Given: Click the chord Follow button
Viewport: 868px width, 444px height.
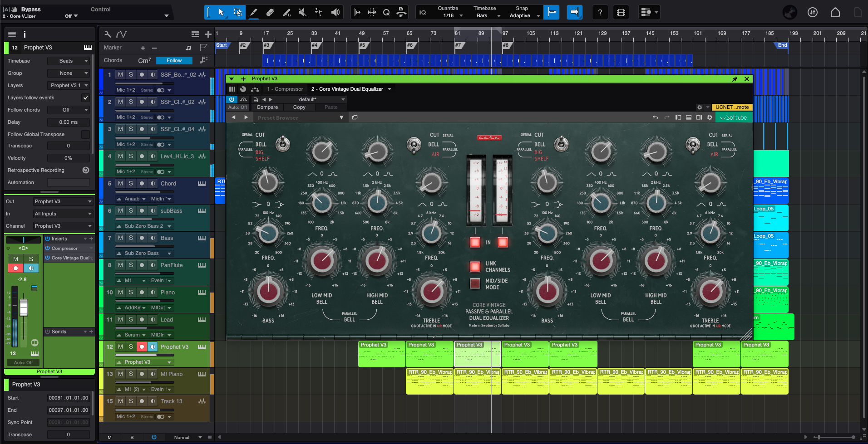Looking at the screenshot, I should pos(174,60).
